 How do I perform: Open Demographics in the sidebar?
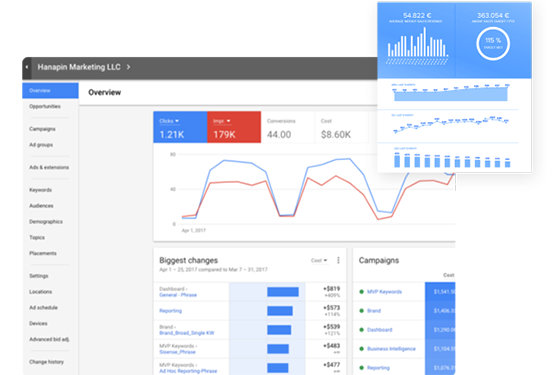pyautogui.click(x=46, y=222)
